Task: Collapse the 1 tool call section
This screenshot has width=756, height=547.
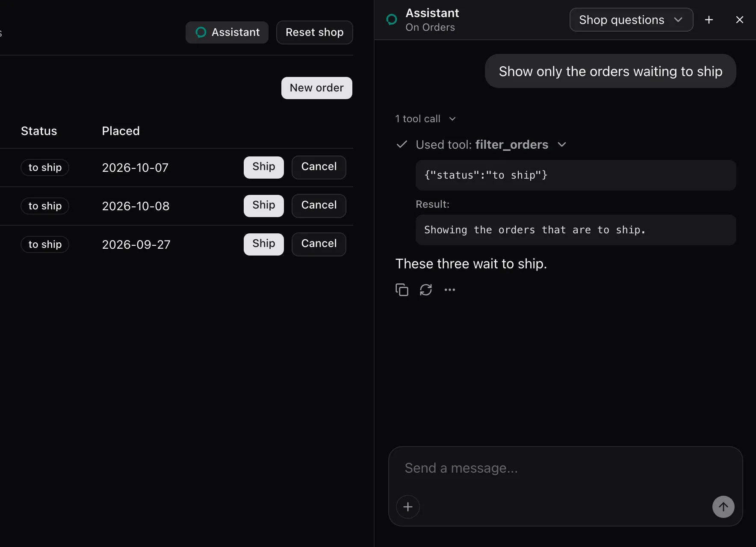Action: click(426, 119)
